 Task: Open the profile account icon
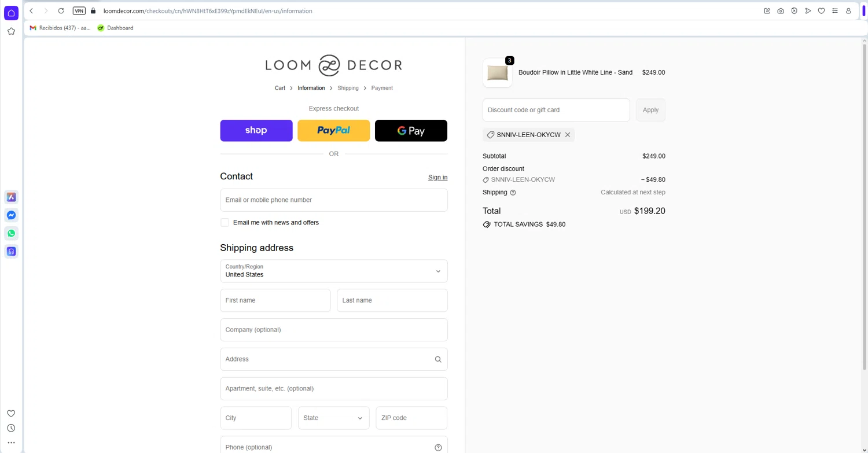click(849, 11)
